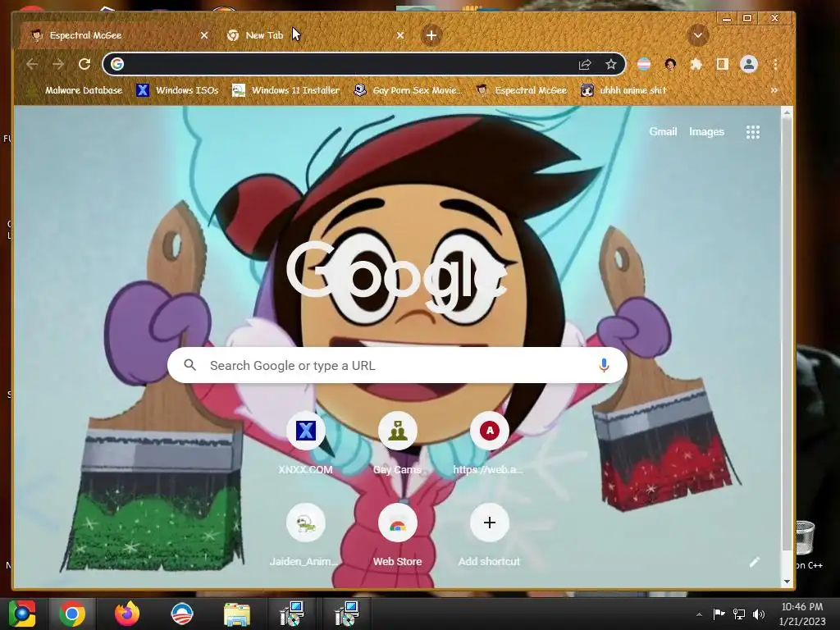Image resolution: width=840 pixels, height=630 pixels.
Task: Go forward with the forward arrow
Action: [58, 64]
